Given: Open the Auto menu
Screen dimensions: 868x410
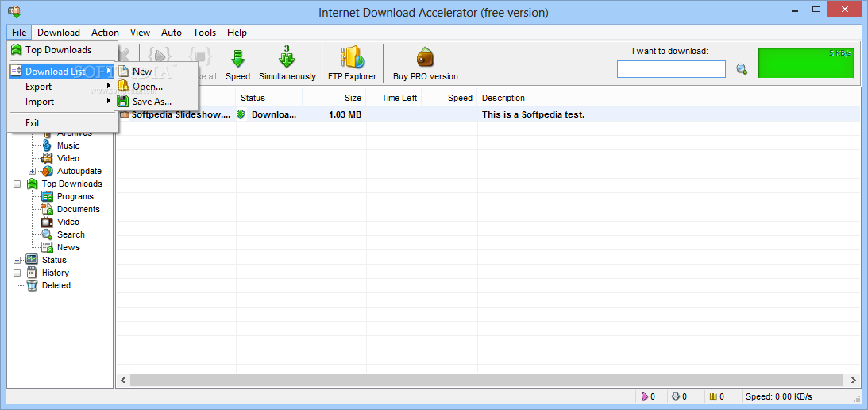Looking at the screenshot, I should coord(172,33).
